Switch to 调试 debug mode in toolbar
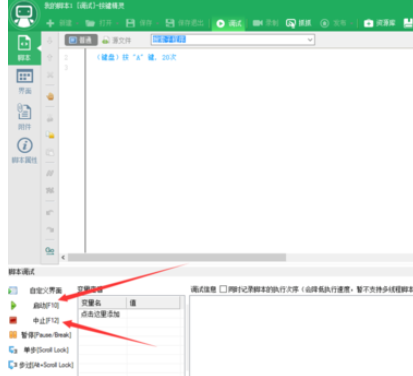Viewport: 413px width, 376px height. point(229,23)
